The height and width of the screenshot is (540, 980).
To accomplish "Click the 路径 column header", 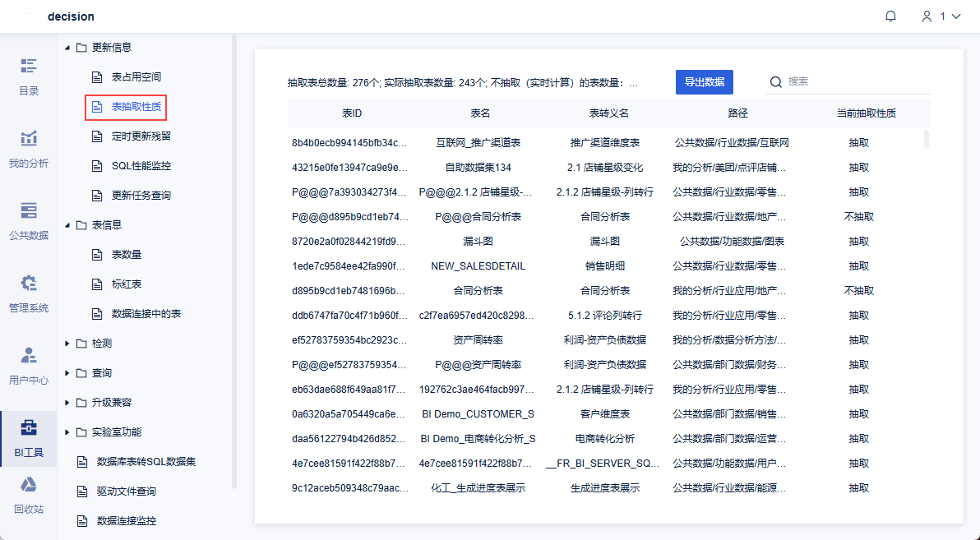I will tap(737, 113).
